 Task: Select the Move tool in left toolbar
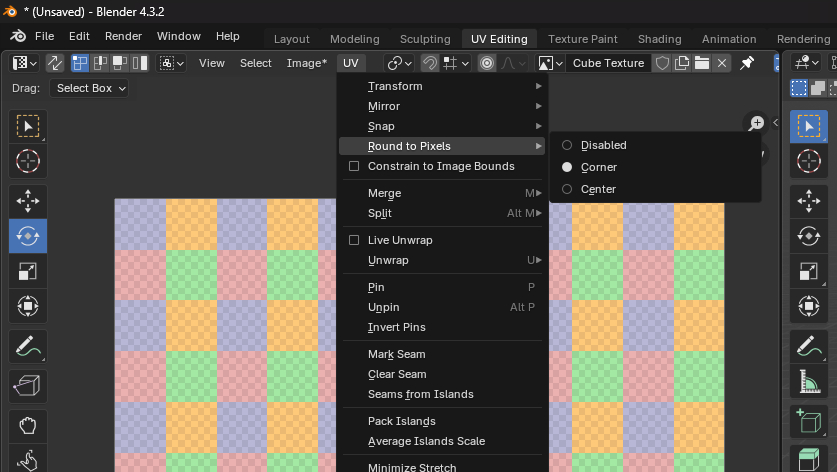(x=28, y=200)
